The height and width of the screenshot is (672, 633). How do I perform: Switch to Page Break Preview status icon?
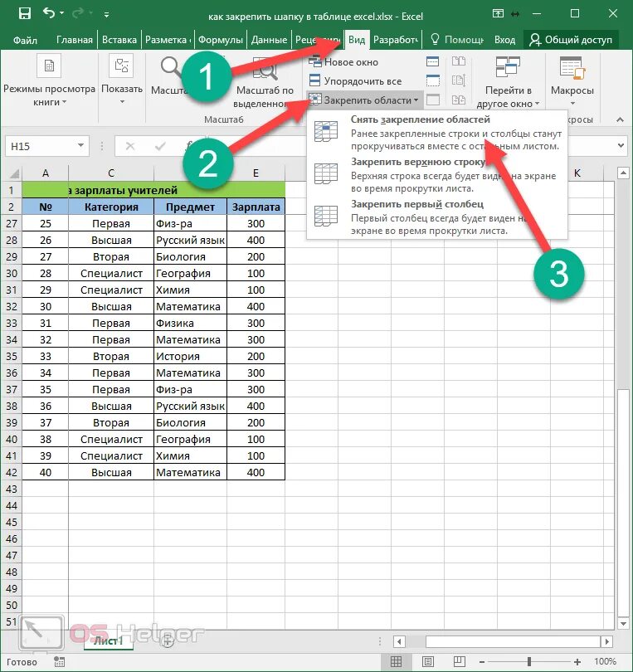tap(460, 662)
